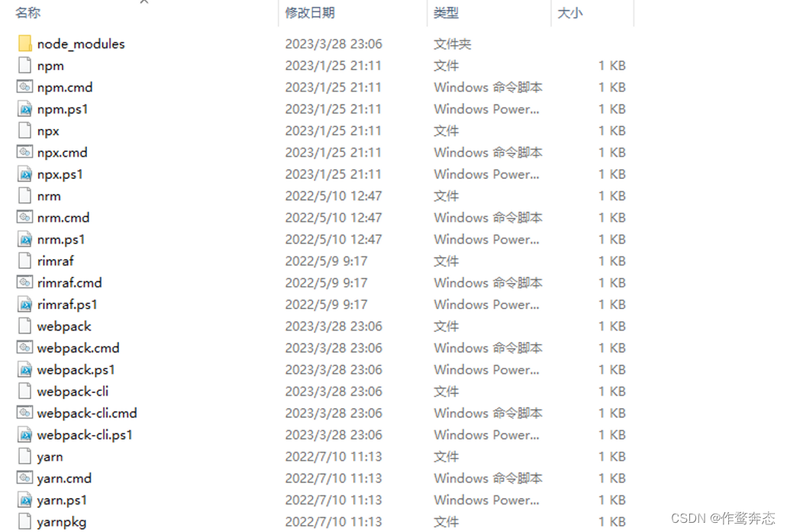Select the node_modules folder name
This screenshot has height=532, width=787.
coord(81,44)
